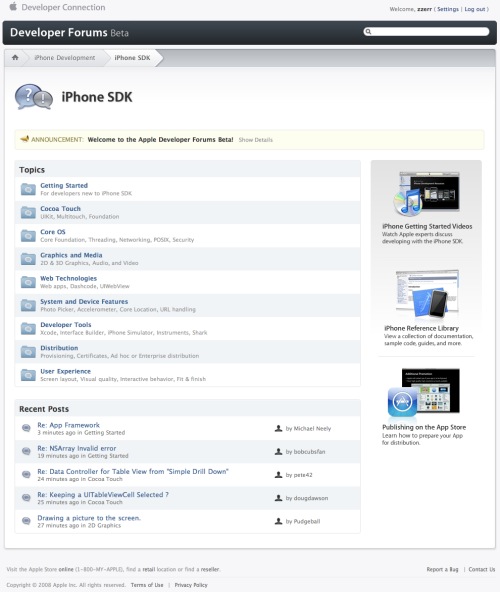Click the bubble icon beside NSArray Invalid error
This screenshot has width=500, height=592.
point(26,451)
